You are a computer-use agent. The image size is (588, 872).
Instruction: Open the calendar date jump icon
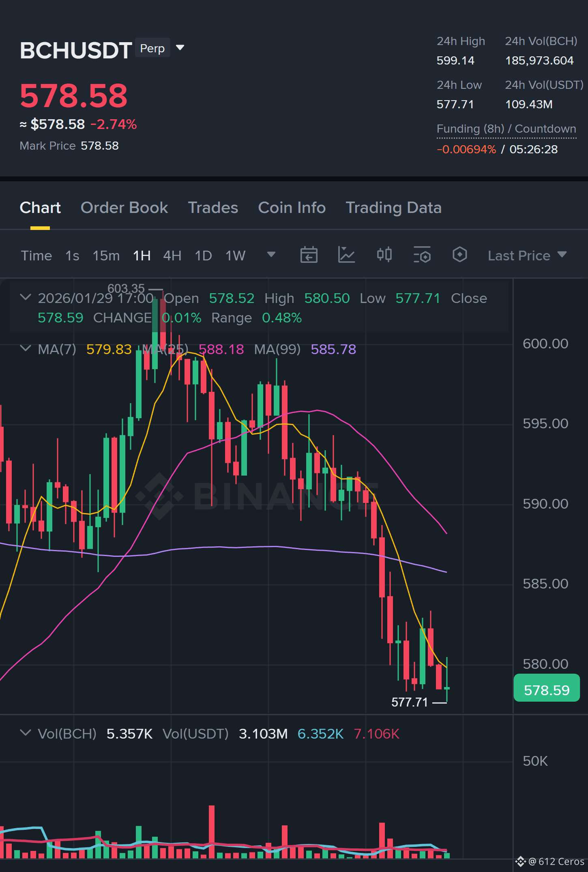[309, 255]
